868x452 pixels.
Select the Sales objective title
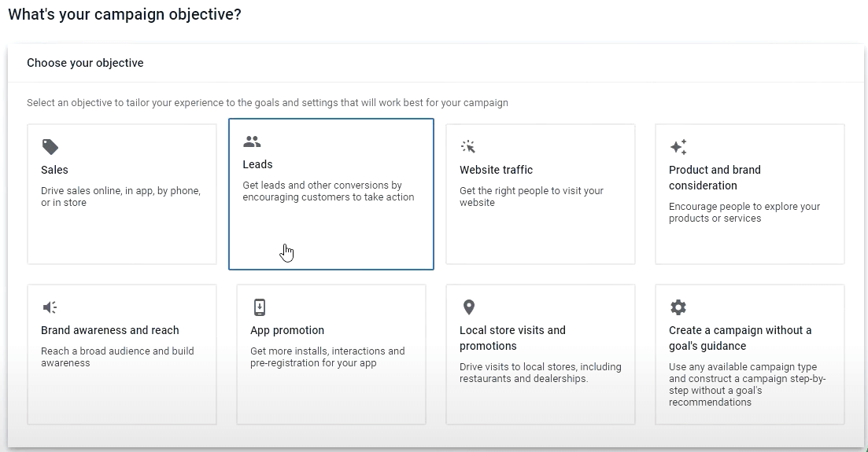54,170
